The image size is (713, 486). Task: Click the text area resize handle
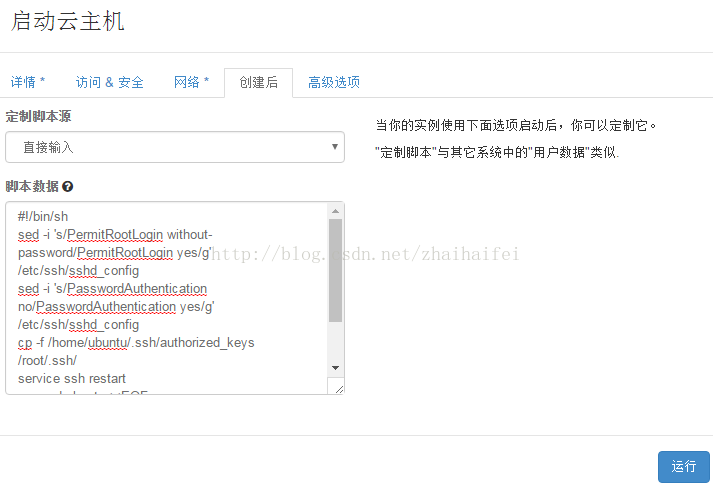(339, 389)
